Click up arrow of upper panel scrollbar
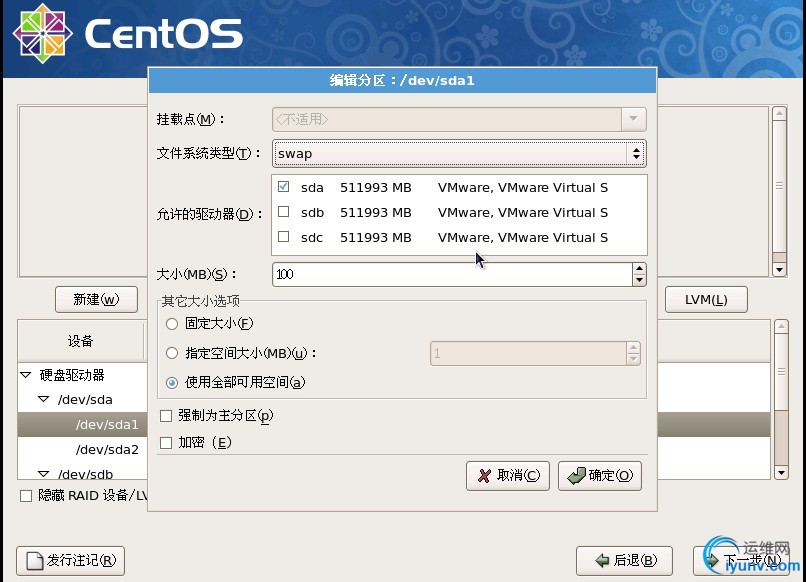This screenshot has height=582, width=806. 779,113
